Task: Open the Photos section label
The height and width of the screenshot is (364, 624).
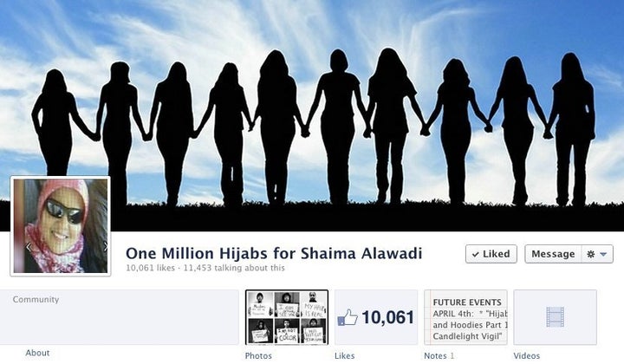Action: [x=258, y=355]
